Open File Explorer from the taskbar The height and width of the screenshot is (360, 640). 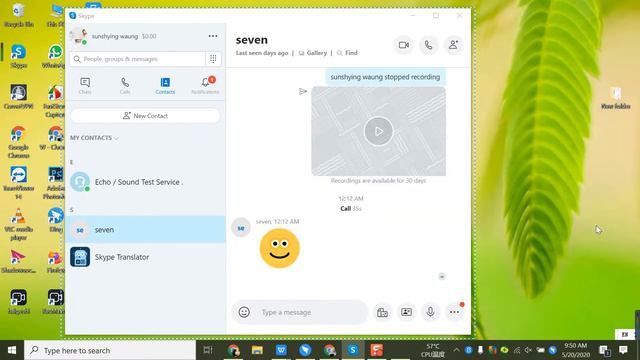257,350
